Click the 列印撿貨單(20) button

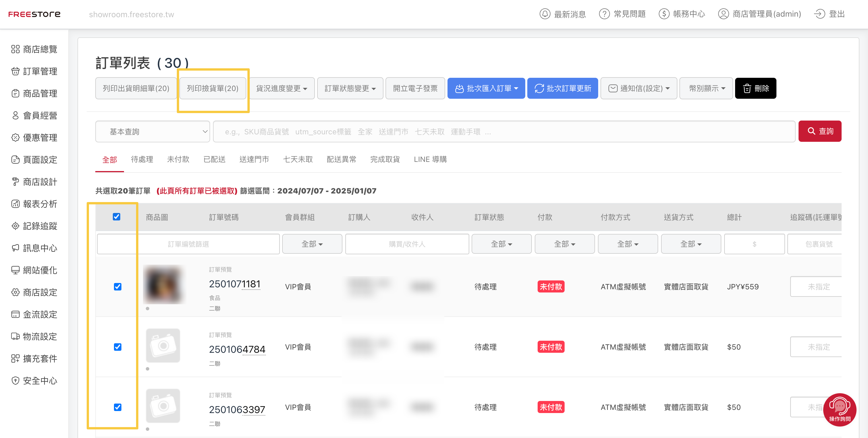[x=213, y=88]
